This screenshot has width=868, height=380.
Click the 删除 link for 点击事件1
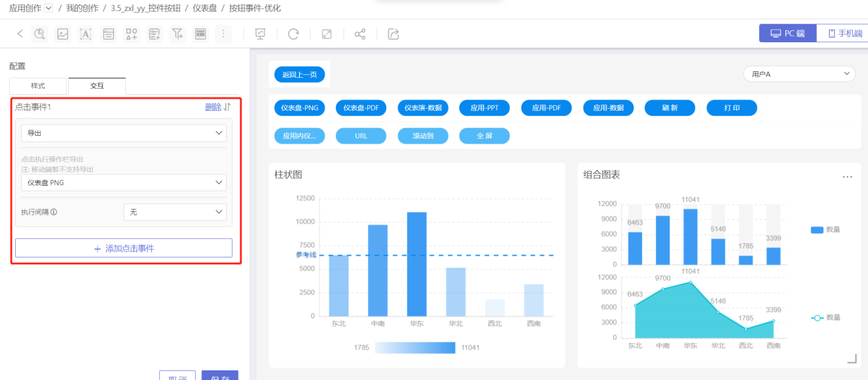point(213,107)
